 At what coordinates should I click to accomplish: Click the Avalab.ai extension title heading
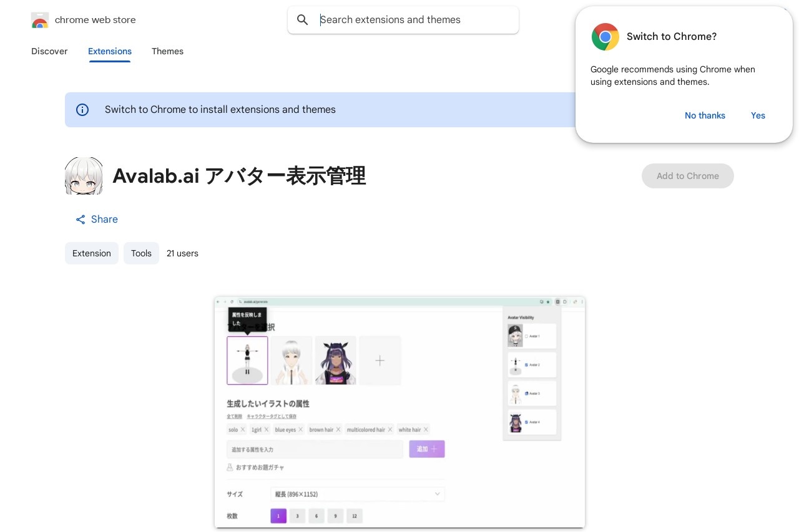click(x=239, y=176)
